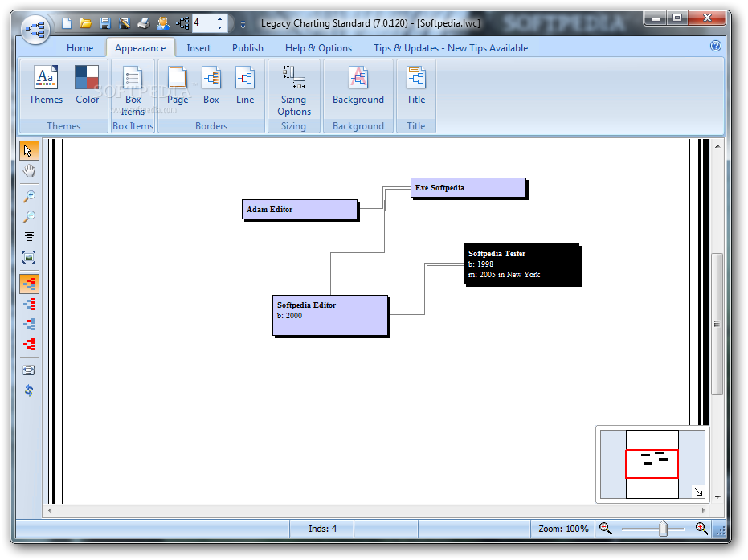Select the Adam Editor box
The width and height of the screenshot is (748, 560).
300,210
